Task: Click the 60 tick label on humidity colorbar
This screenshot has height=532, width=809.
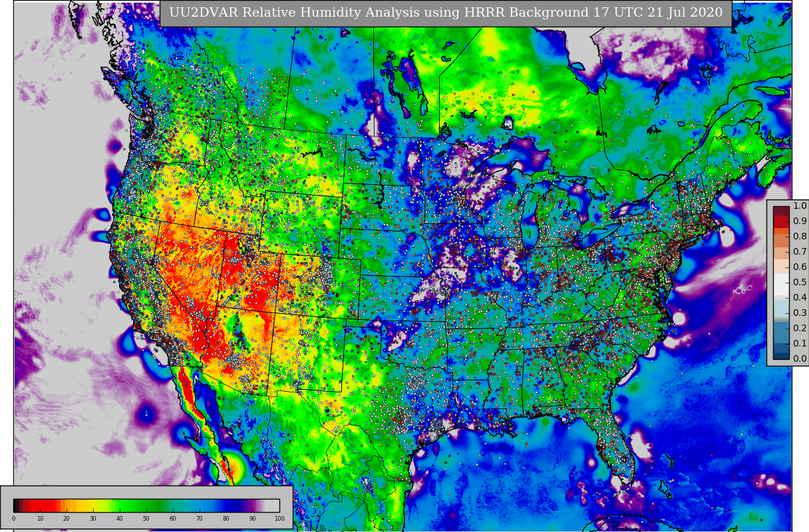Action: pos(173,519)
